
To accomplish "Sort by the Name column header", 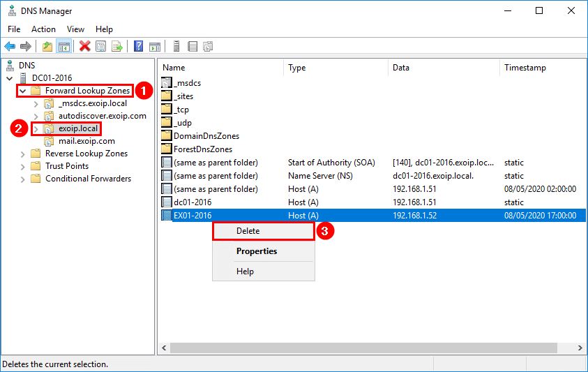I will click(x=221, y=68).
